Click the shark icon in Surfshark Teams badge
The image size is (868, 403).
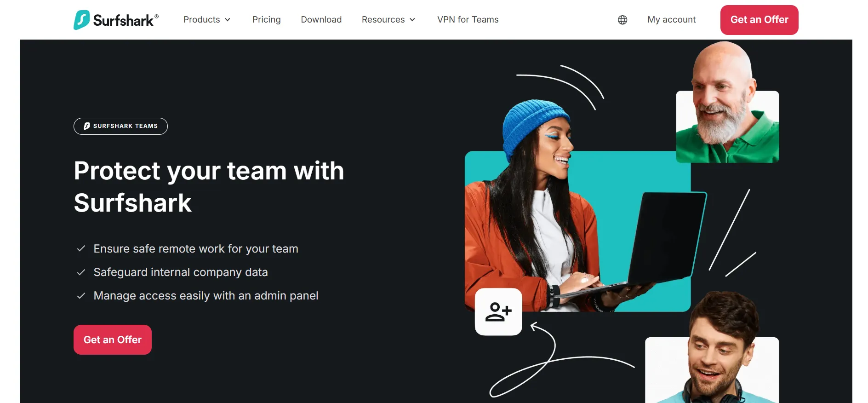[x=87, y=126]
